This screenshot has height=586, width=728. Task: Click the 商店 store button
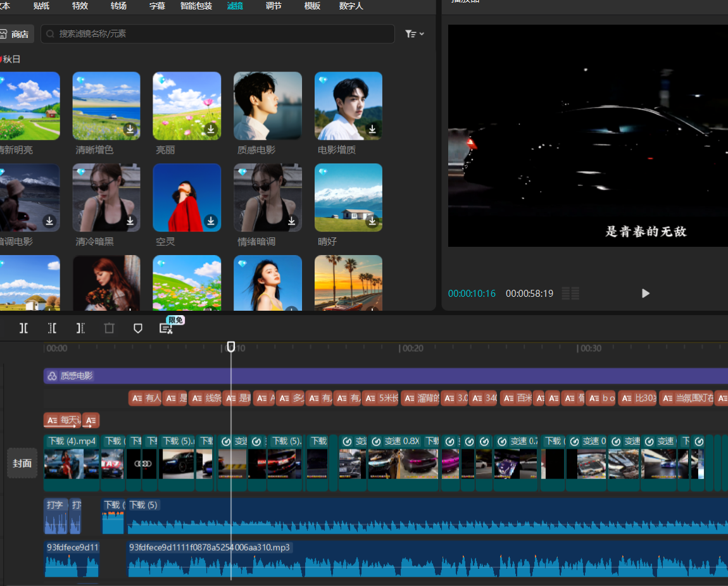pos(16,34)
